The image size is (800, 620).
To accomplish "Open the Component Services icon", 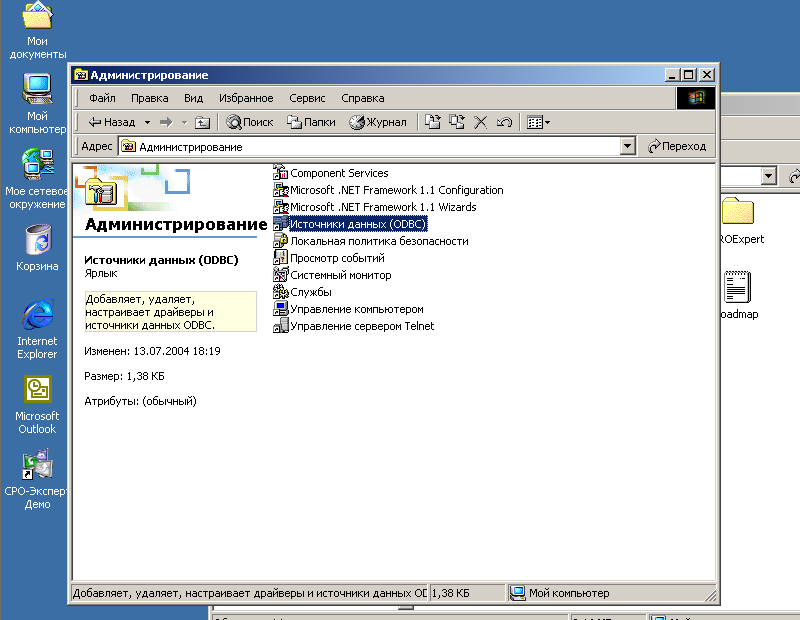I will click(281, 173).
